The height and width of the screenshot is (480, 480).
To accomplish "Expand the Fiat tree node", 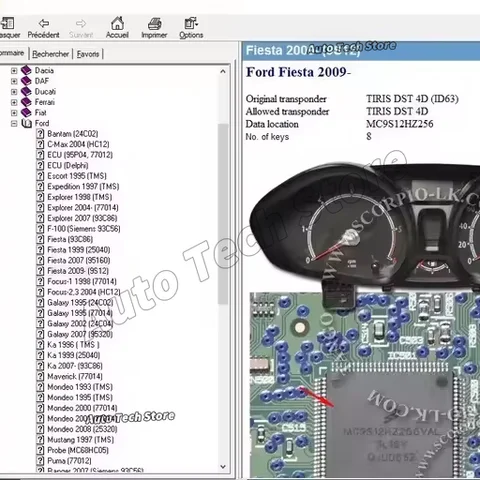I will tap(14, 113).
